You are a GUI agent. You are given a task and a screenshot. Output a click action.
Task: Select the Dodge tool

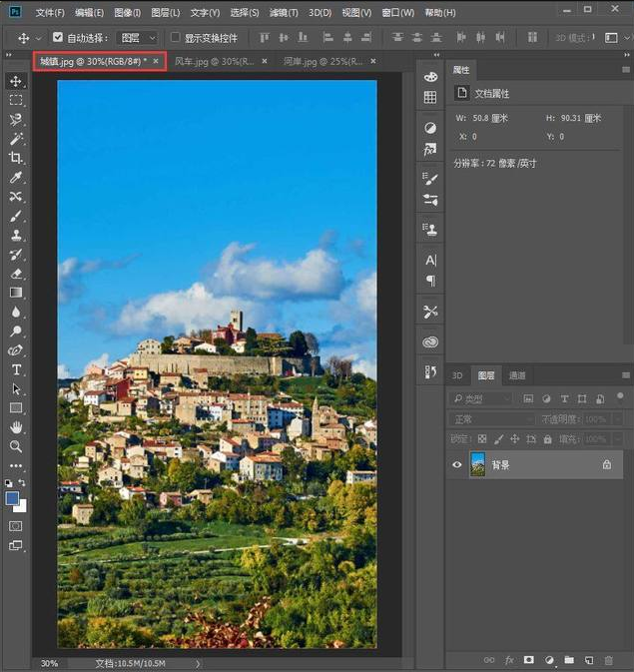pyautogui.click(x=16, y=331)
